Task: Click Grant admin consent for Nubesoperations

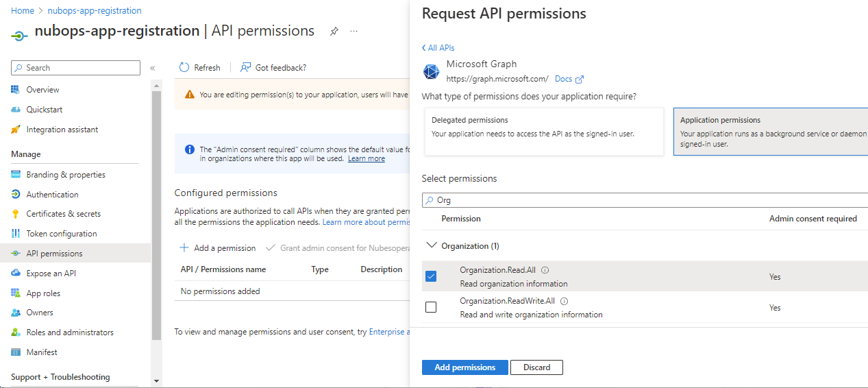Action: tap(337, 248)
